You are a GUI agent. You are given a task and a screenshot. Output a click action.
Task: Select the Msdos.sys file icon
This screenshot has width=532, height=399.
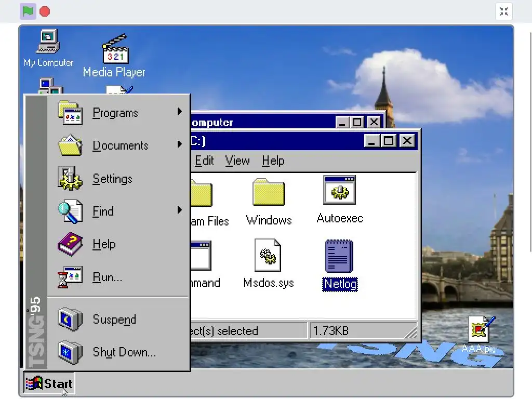[x=268, y=255]
